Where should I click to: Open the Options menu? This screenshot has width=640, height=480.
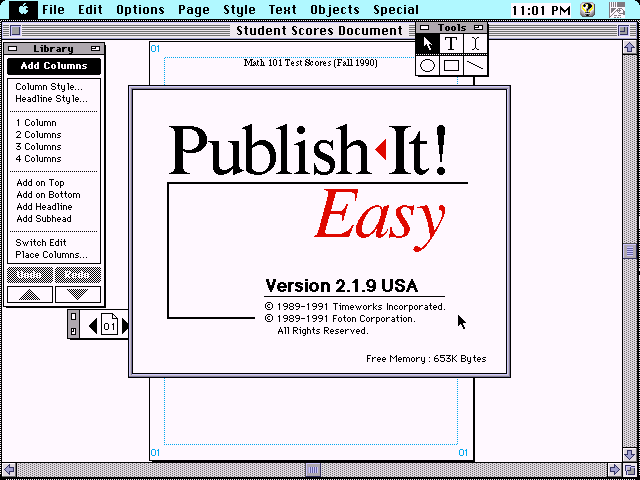(140, 9)
